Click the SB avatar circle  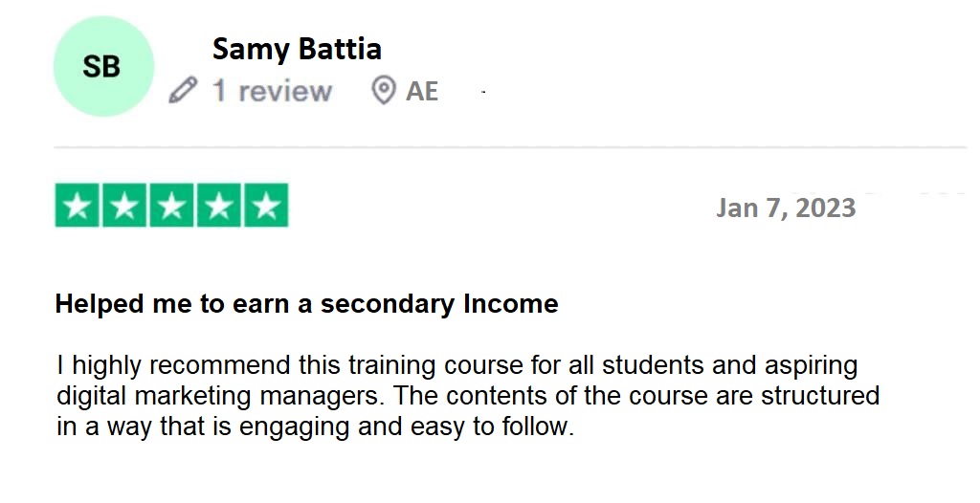tap(103, 66)
